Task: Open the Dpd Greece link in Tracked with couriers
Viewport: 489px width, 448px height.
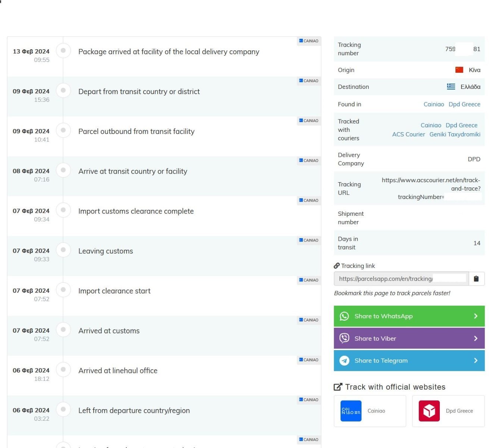Action: (x=461, y=125)
